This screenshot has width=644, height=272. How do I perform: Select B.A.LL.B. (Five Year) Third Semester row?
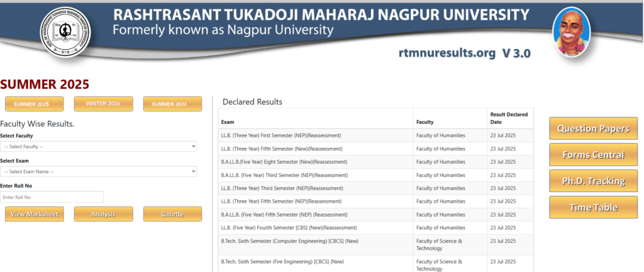375,175
